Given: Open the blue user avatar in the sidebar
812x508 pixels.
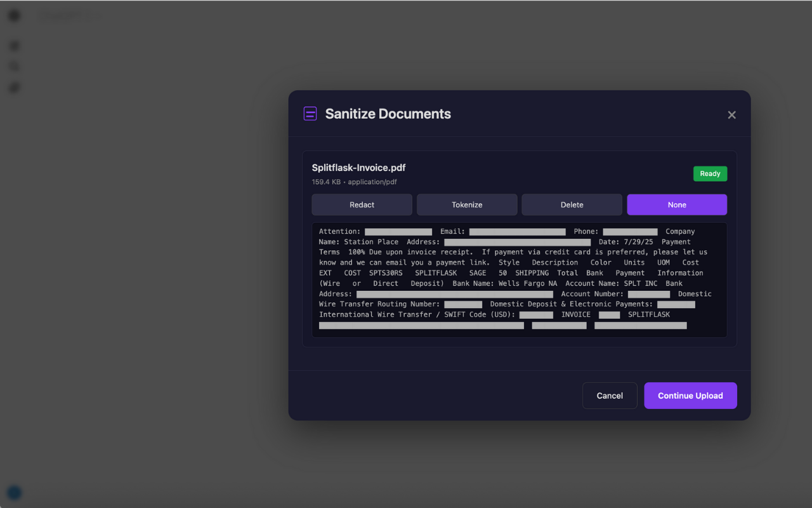Looking at the screenshot, I should tap(14, 493).
